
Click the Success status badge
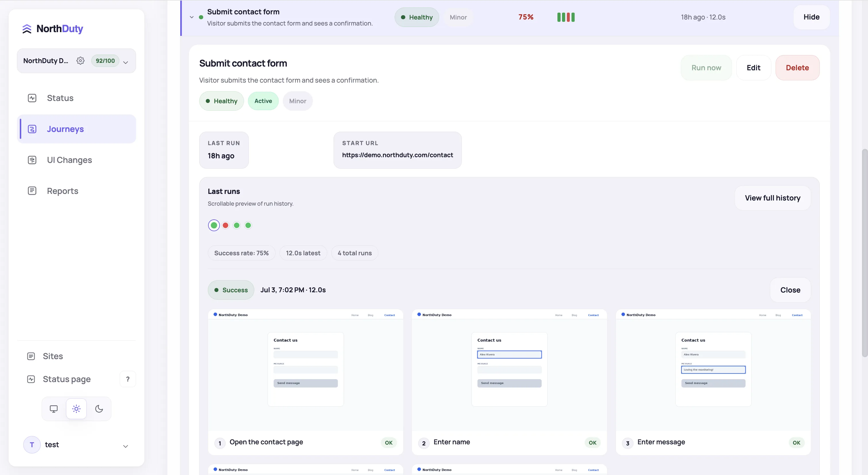pyautogui.click(x=231, y=290)
